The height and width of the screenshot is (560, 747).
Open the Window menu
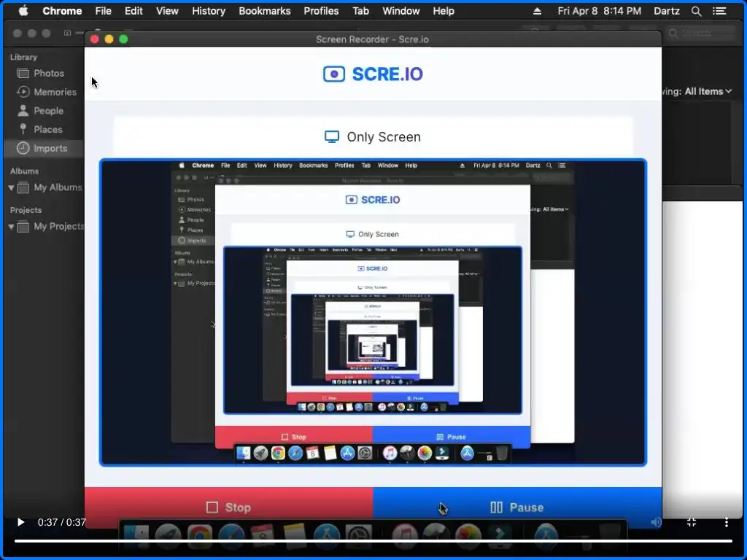pyautogui.click(x=400, y=10)
